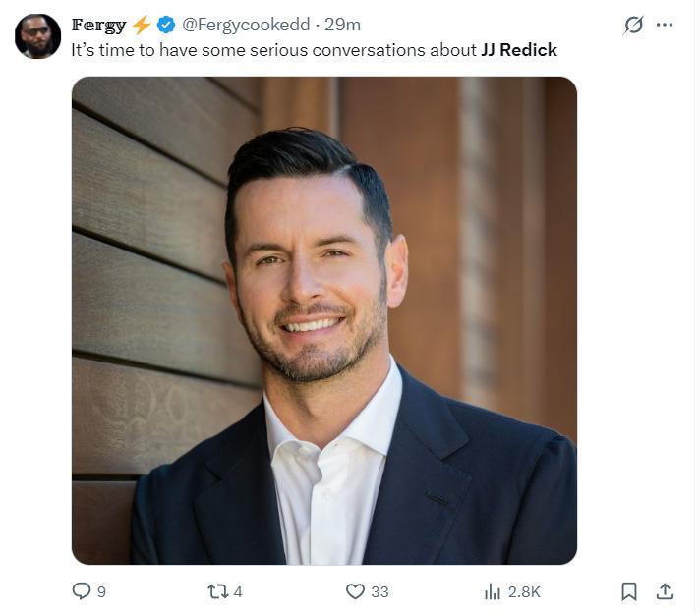Open the three-dot more options menu
700x613 pixels.
point(665,26)
